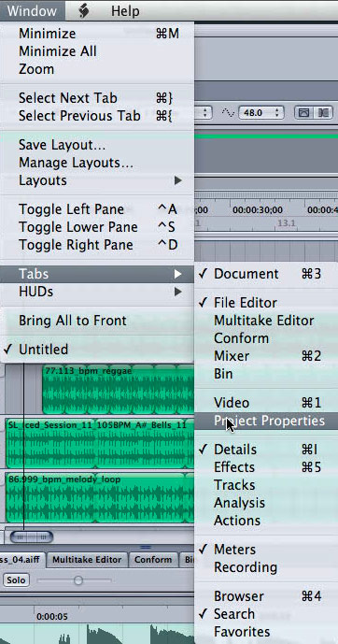Switch to the Conform tab
The width and height of the screenshot is (338, 644).
153,560
